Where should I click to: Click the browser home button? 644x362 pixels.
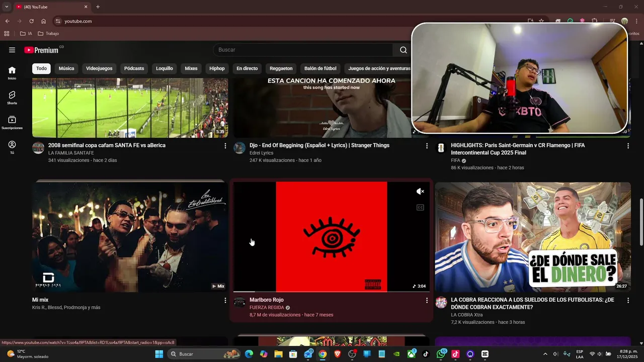click(x=44, y=21)
